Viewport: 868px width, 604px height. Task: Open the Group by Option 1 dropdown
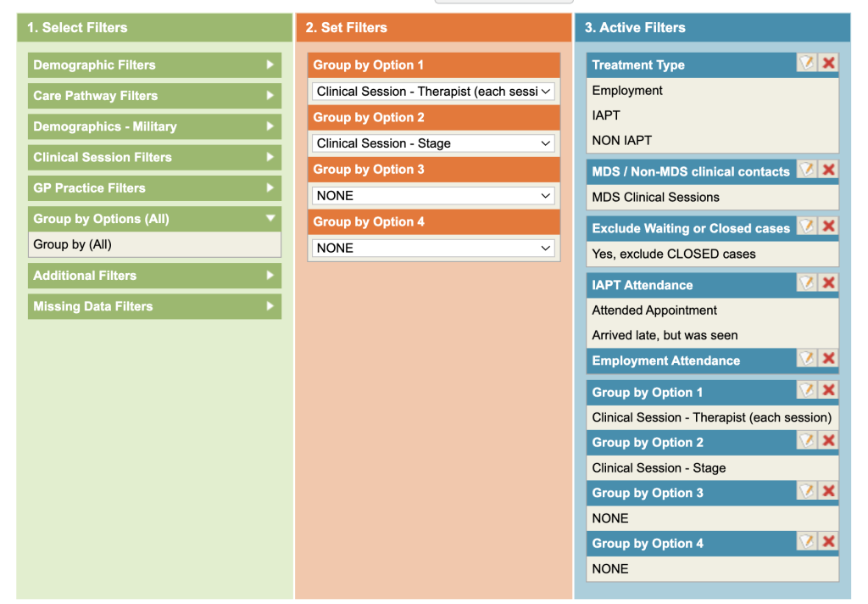[x=434, y=91]
